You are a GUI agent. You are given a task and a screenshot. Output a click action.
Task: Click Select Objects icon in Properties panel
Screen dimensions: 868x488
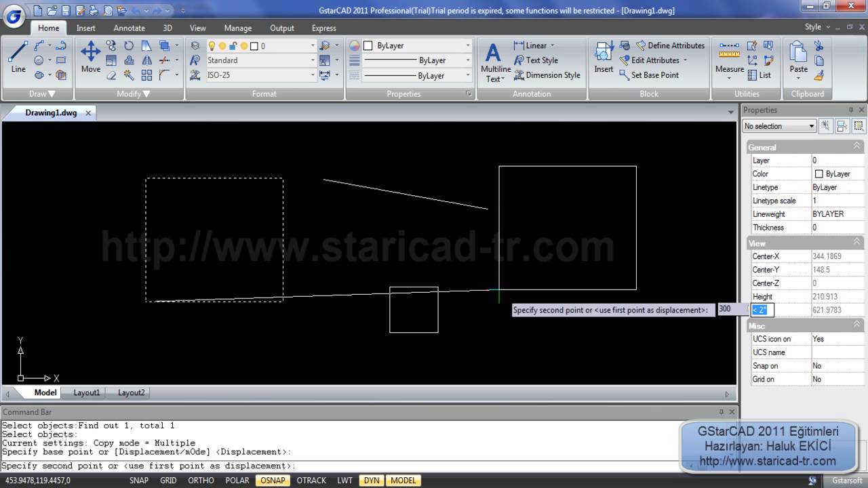(x=842, y=126)
